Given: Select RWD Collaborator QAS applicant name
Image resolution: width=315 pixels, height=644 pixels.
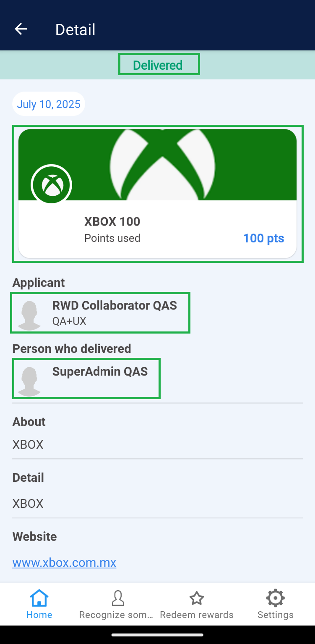Looking at the screenshot, I should point(115,305).
